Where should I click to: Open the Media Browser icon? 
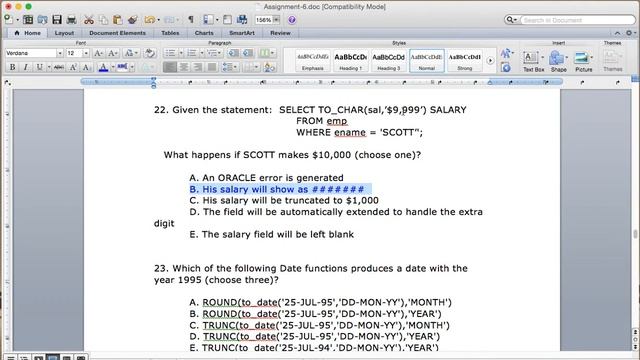[242, 20]
